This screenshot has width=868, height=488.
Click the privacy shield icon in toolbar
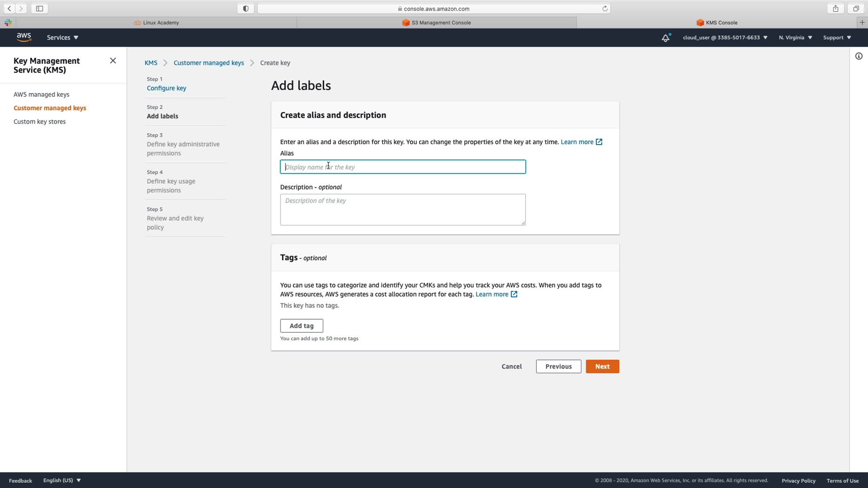coord(246,8)
